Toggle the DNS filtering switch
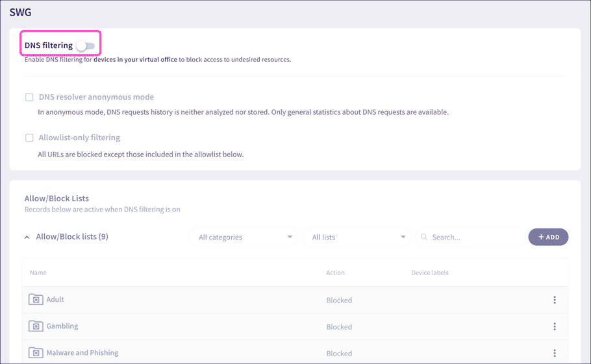 (x=85, y=46)
